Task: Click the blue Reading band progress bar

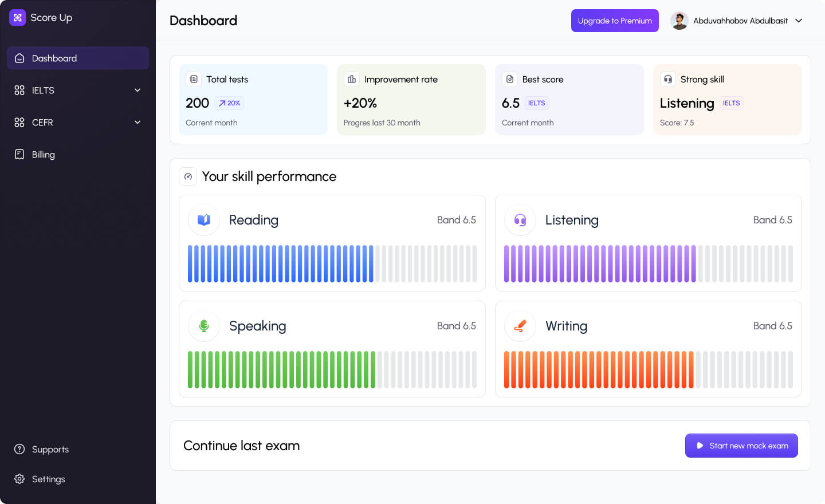Action: tap(281, 264)
